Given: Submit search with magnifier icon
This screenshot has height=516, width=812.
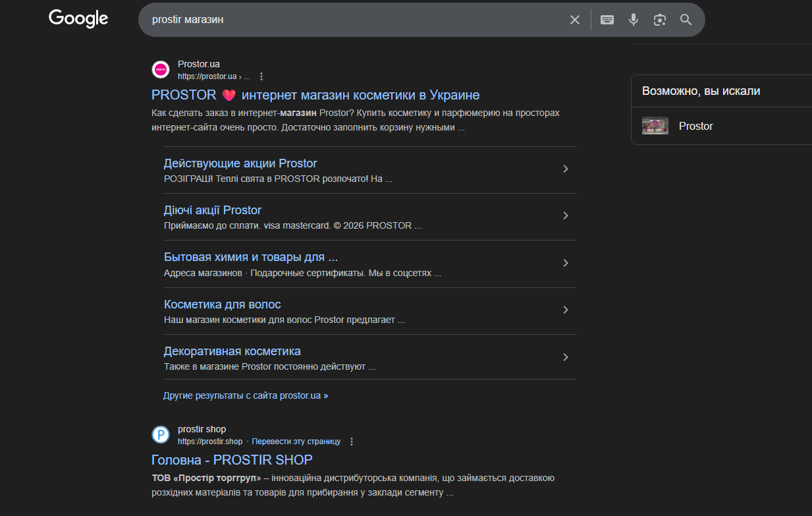Looking at the screenshot, I should (686, 20).
